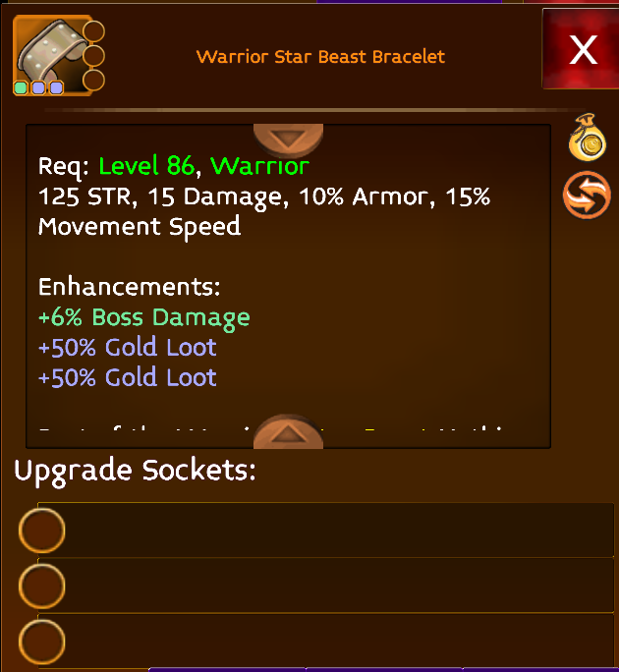
Task: Select the third upgrade socket circle
Action: (41, 642)
